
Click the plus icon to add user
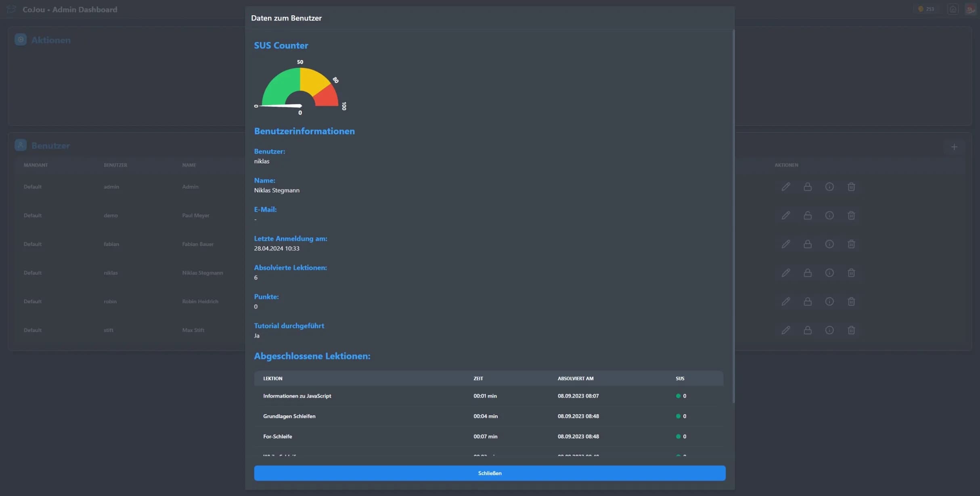(954, 147)
